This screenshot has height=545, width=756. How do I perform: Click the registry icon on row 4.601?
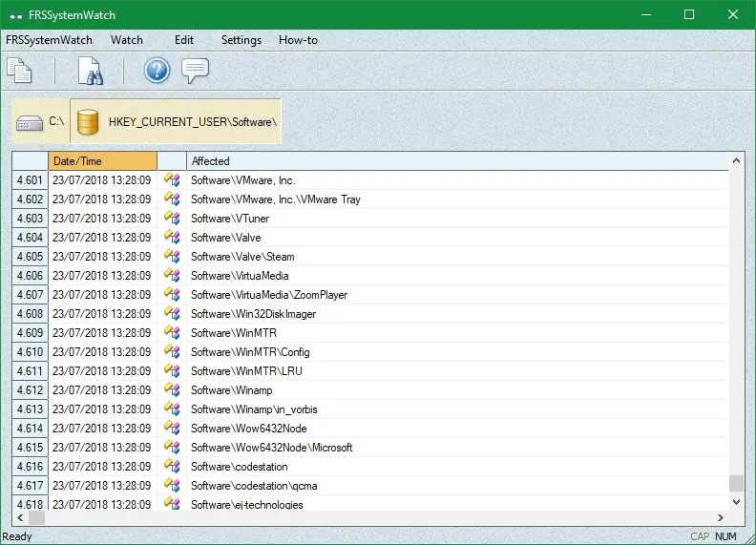point(172,180)
